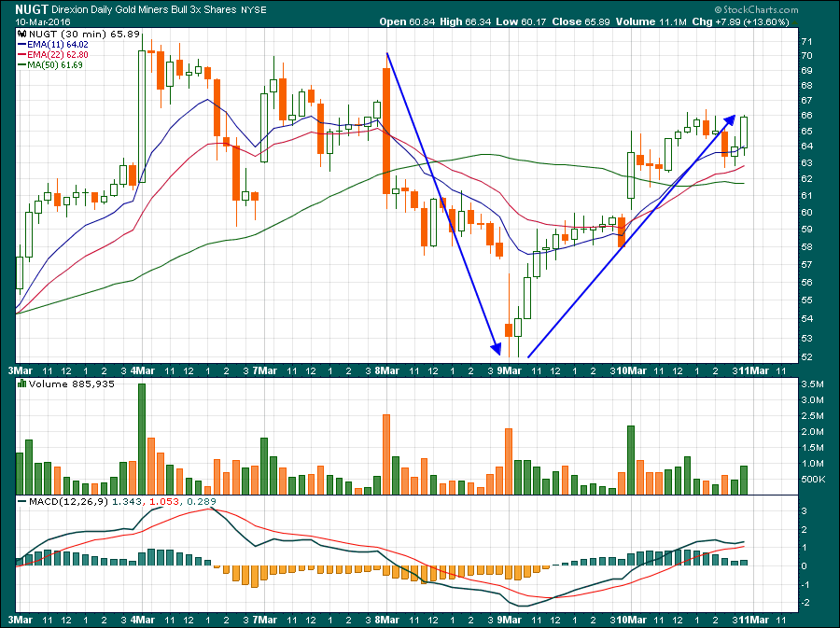Click the 3.5M volume axis label
This screenshot has width=840, height=628.
(810, 384)
